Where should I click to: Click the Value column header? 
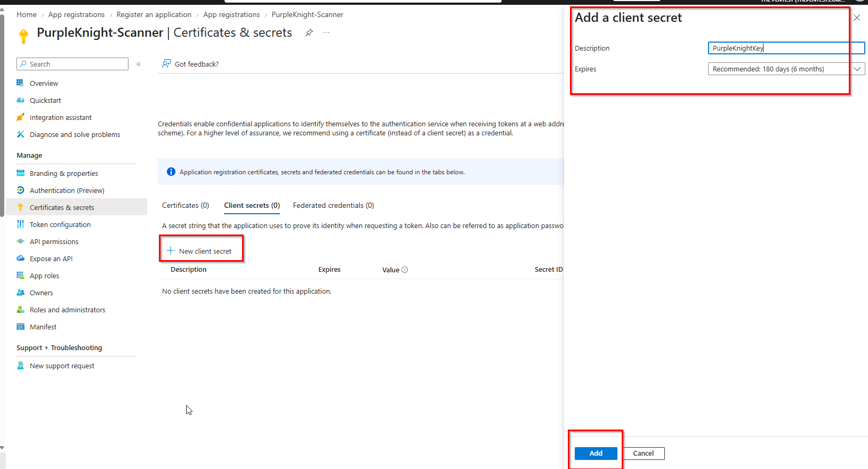[x=391, y=270]
